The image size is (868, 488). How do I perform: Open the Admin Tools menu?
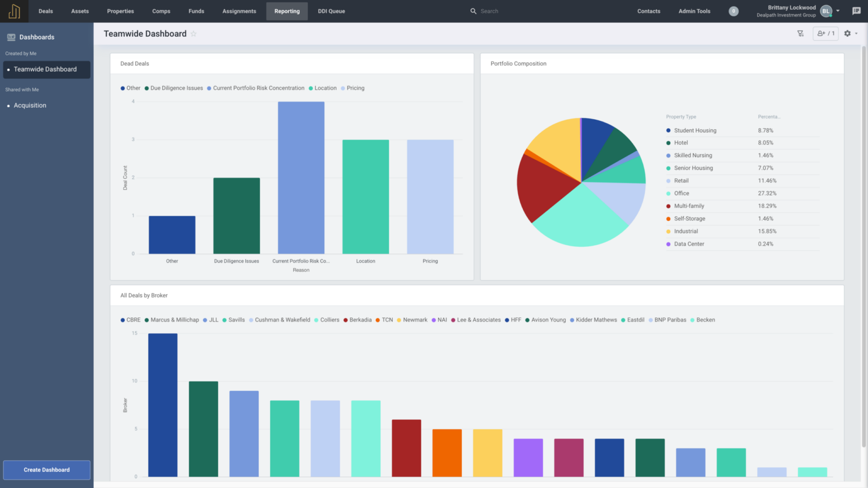(x=694, y=11)
